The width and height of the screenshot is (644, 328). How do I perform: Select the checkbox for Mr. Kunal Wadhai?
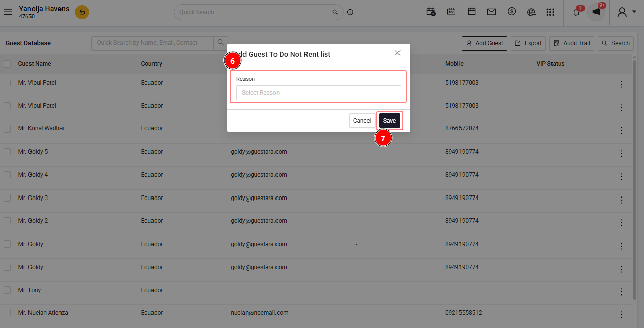click(7, 129)
